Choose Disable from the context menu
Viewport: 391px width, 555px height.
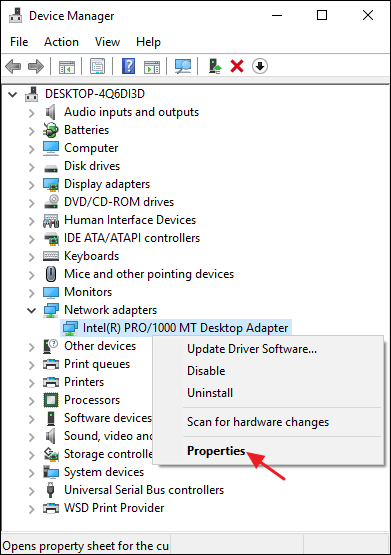coord(206,371)
